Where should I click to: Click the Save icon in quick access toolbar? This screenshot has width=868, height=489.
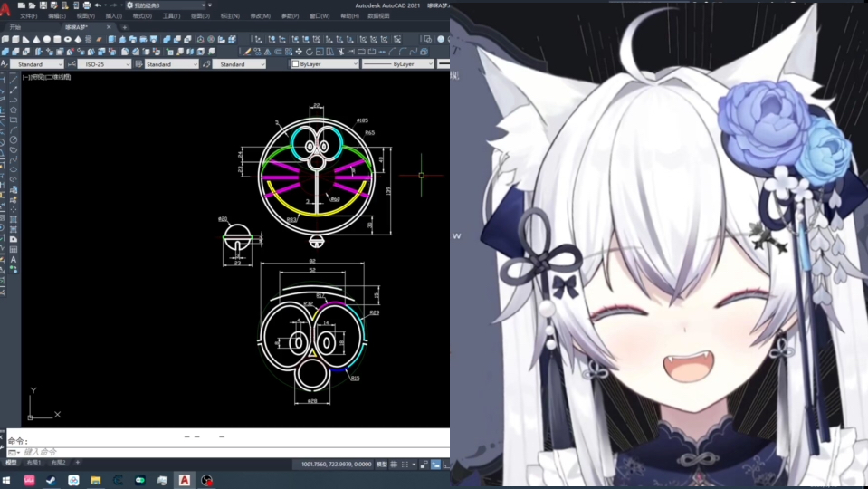point(43,5)
